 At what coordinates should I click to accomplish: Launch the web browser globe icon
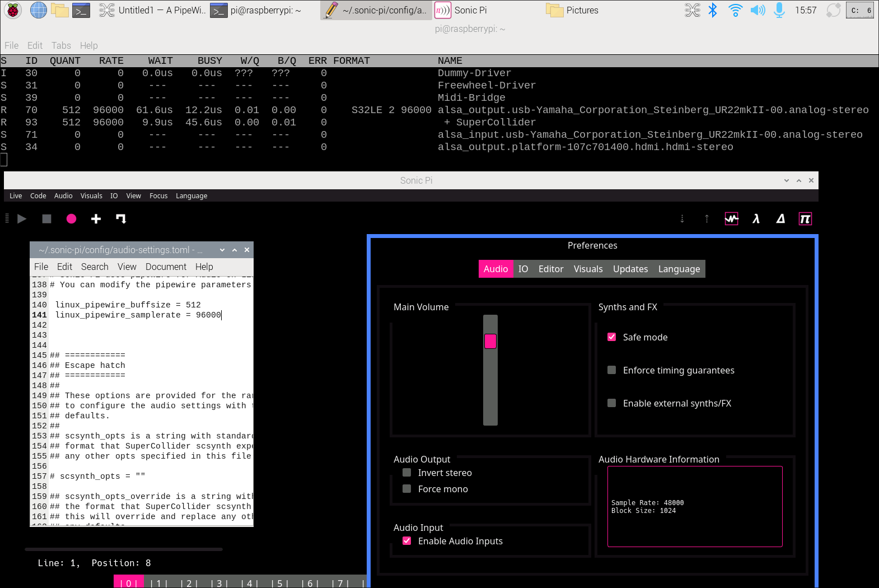38,10
